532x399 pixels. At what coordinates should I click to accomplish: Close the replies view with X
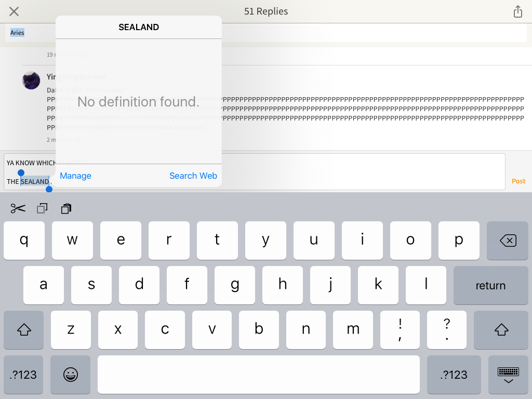14,11
